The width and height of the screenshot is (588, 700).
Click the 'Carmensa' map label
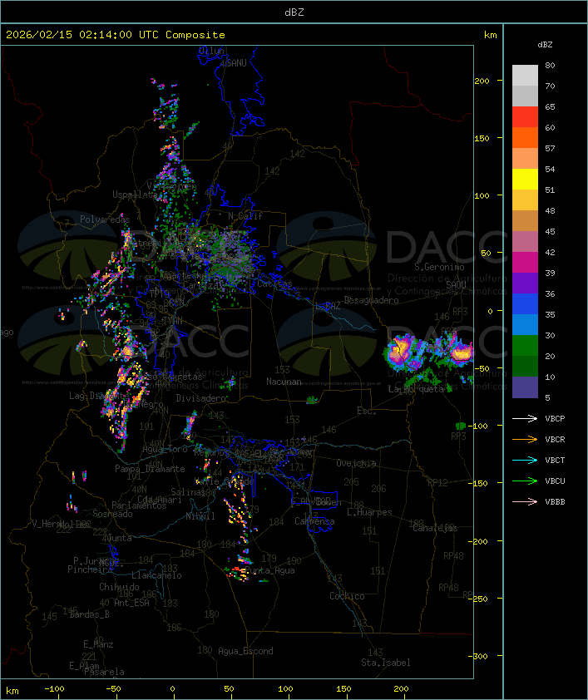[x=314, y=521]
